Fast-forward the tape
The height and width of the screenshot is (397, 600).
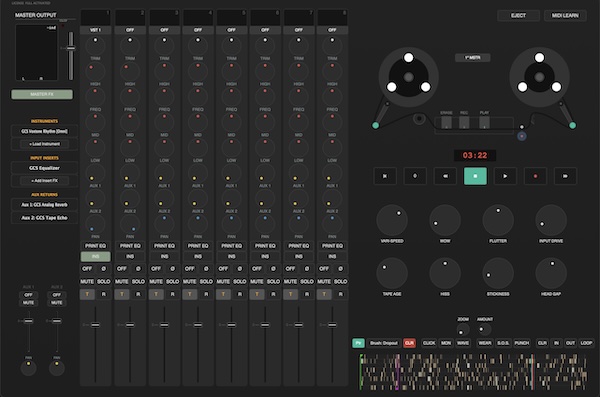tap(565, 176)
